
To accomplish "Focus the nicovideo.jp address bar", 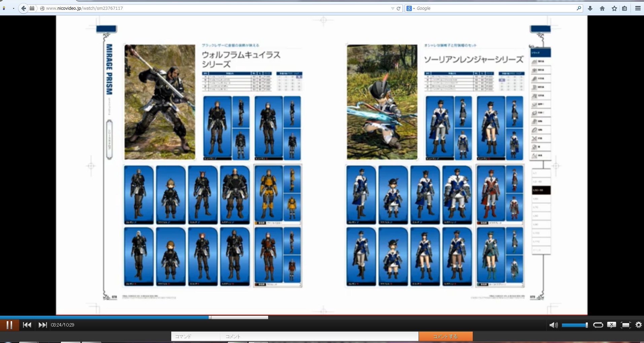I will pos(215,8).
